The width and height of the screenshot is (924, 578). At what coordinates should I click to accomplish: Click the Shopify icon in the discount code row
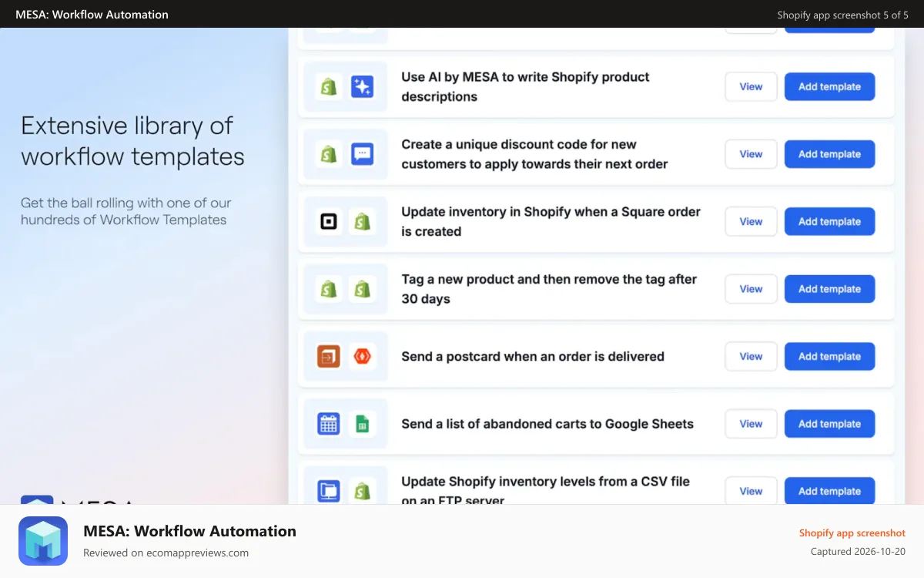point(329,154)
